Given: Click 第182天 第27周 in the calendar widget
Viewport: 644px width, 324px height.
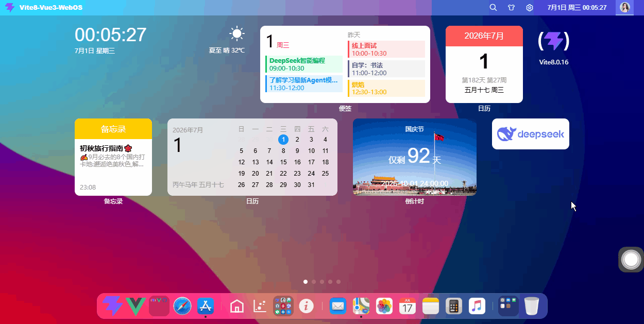Looking at the screenshot, I should pos(484,80).
